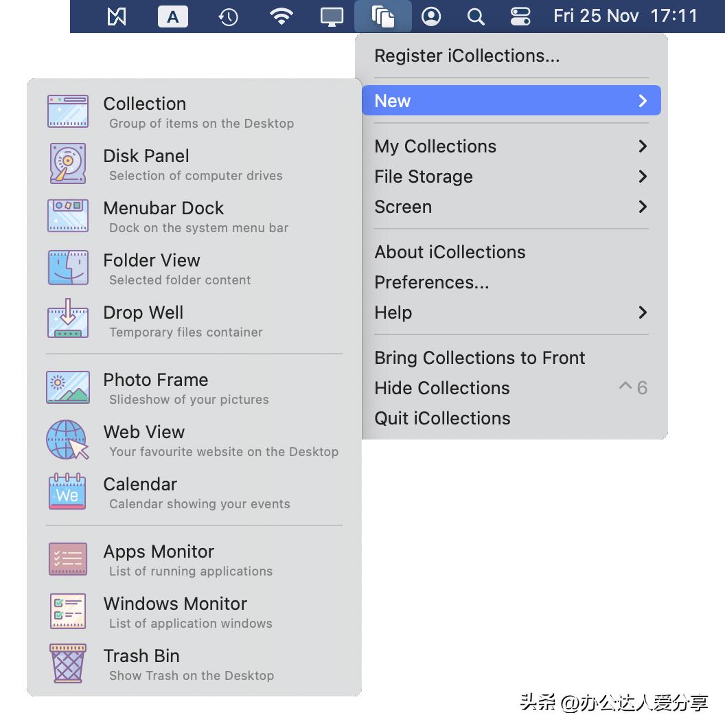Select the Drop Well download icon
This screenshot has width=725, height=728.
pos(67,319)
